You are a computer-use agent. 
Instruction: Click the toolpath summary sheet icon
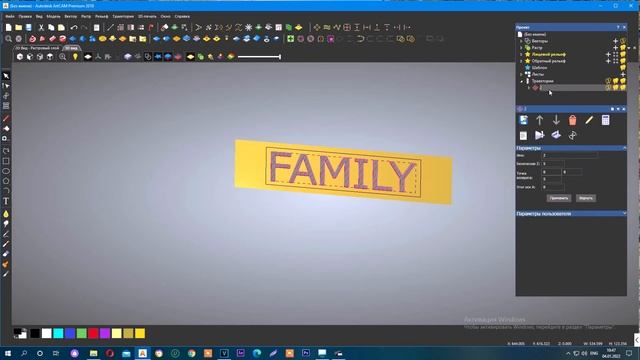pos(523,135)
